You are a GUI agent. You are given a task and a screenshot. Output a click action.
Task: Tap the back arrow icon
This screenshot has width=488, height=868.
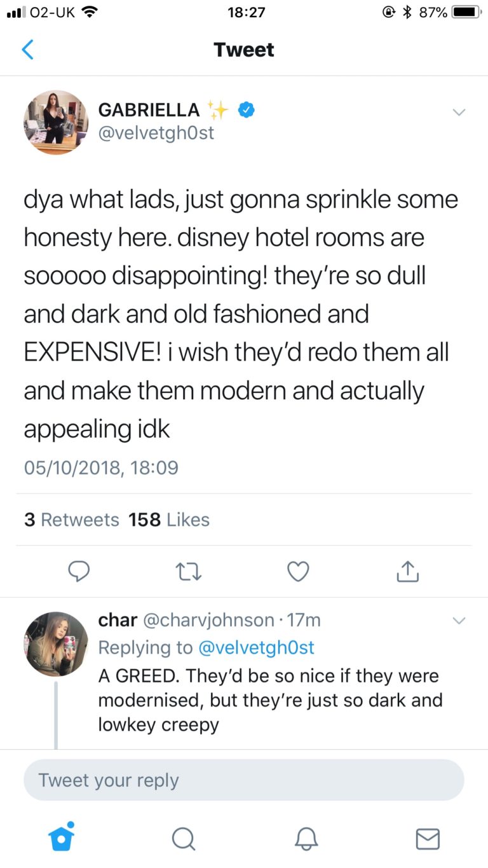[27, 50]
